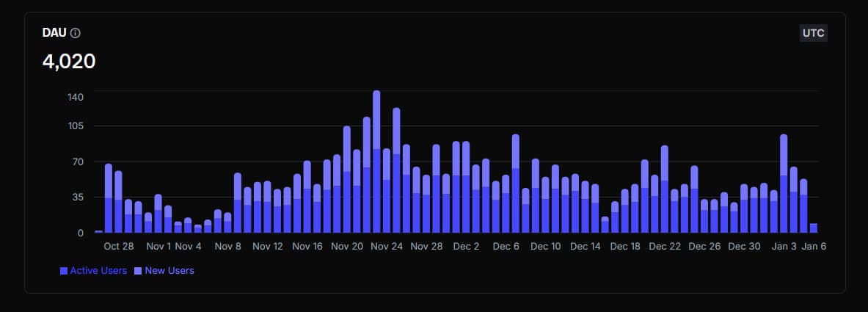Click the Jan 6 x-axis date label

coord(814,247)
